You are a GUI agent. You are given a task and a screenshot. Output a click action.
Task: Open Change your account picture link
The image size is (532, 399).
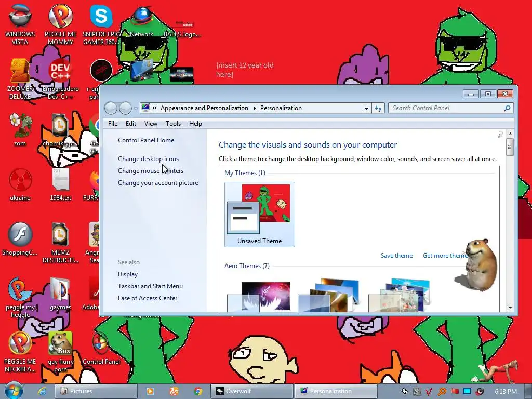[x=158, y=183]
